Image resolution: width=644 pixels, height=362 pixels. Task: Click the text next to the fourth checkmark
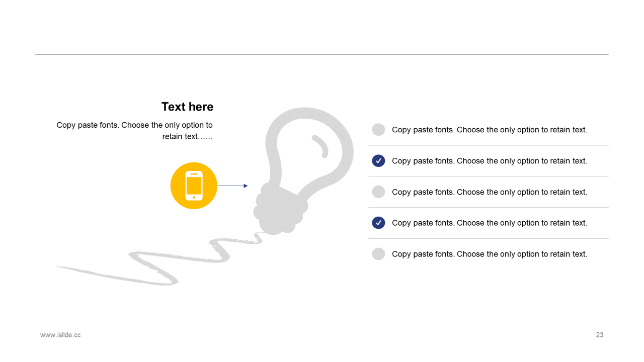point(490,223)
